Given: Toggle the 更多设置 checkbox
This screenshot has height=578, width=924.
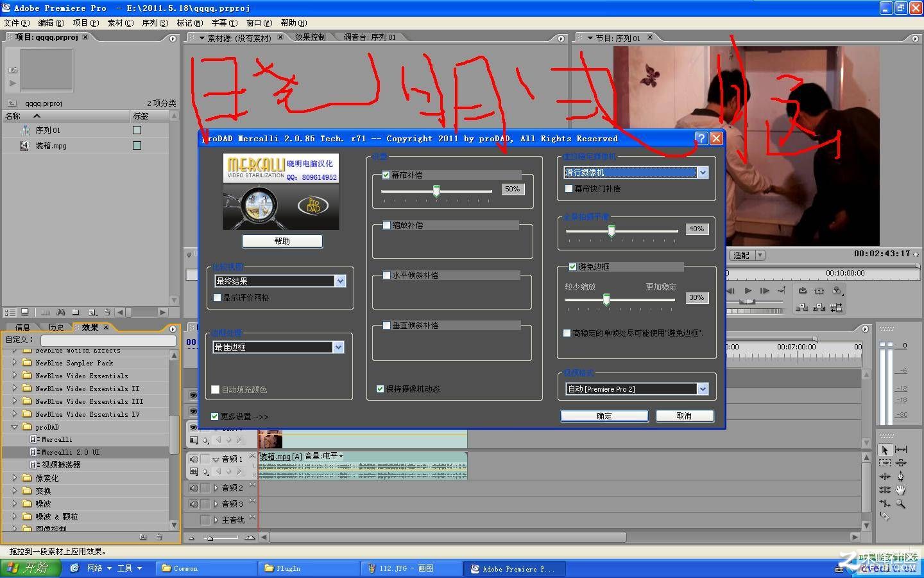Looking at the screenshot, I should (215, 416).
